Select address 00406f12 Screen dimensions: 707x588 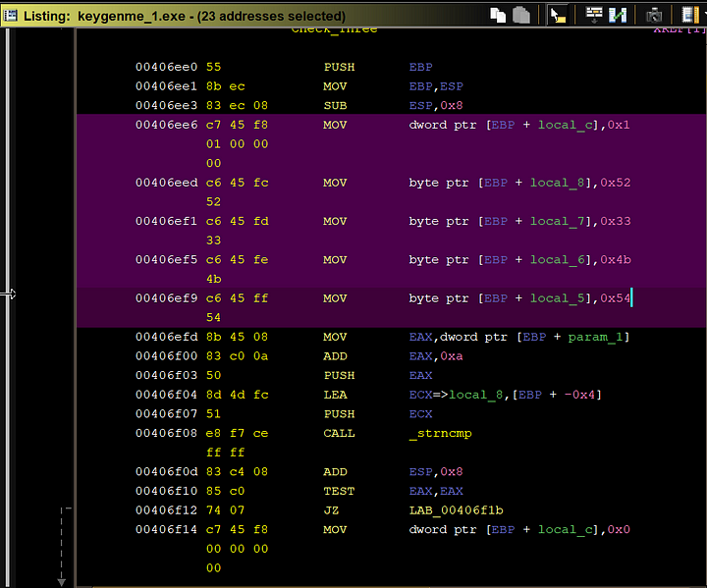pos(166,510)
